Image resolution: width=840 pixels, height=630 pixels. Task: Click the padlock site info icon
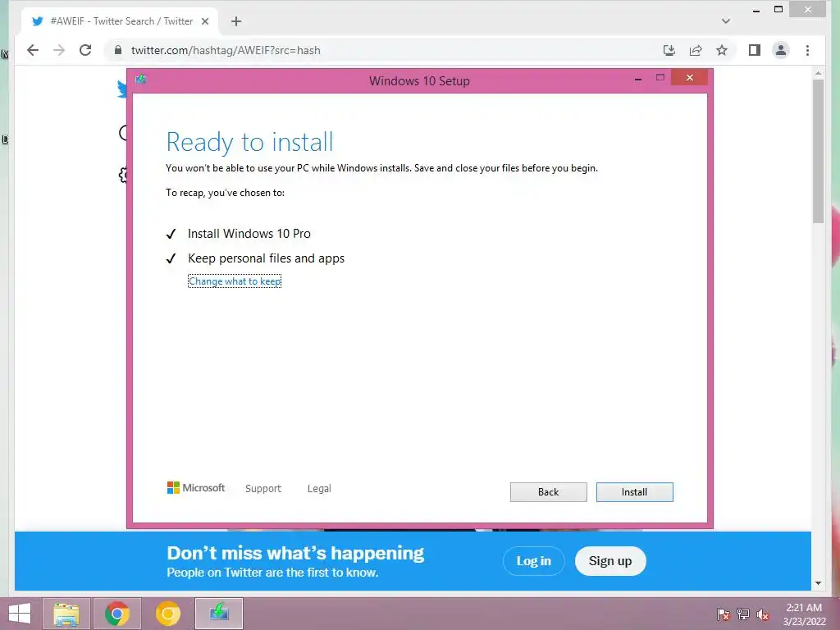click(x=118, y=50)
